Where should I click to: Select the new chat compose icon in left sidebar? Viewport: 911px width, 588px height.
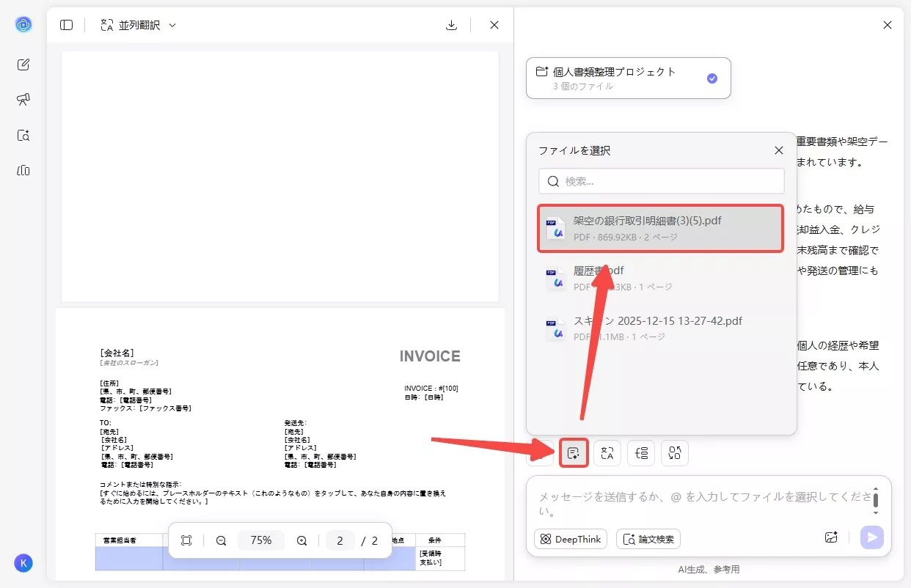click(23, 64)
